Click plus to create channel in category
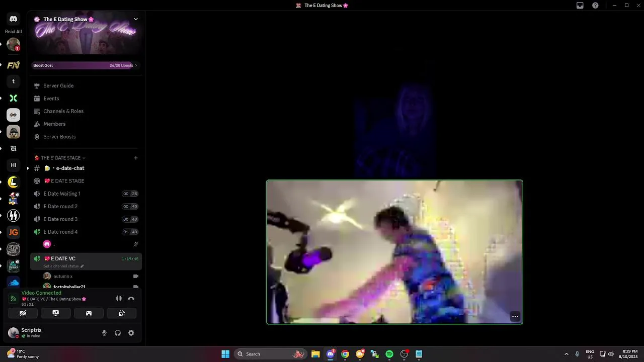Viewport: 644px width, 362px height. tap(136, 158)
